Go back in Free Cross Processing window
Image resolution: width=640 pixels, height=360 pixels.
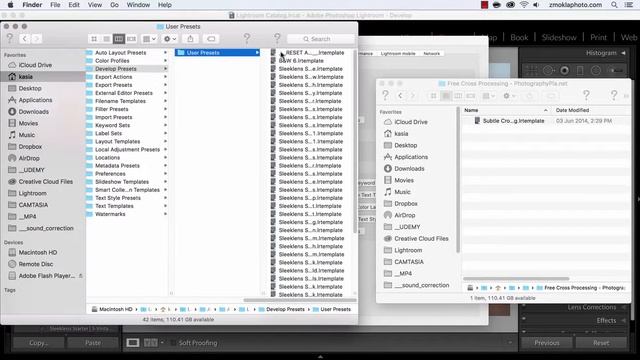coord(400,96)
